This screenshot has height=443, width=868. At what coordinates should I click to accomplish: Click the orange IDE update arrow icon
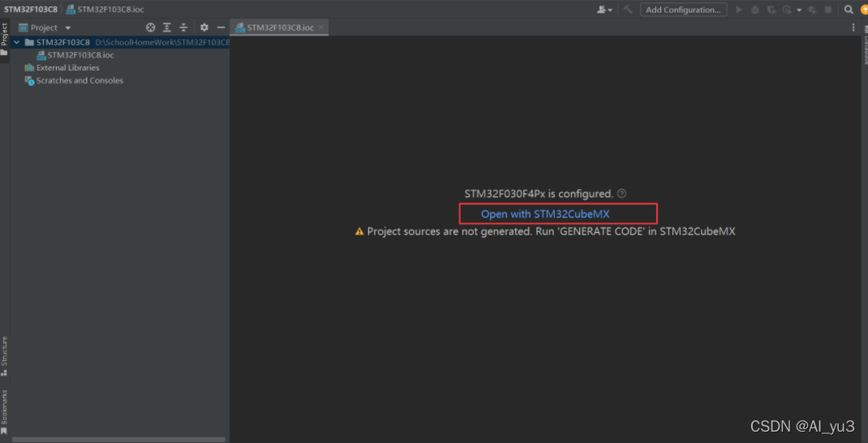tap(864, 10)
